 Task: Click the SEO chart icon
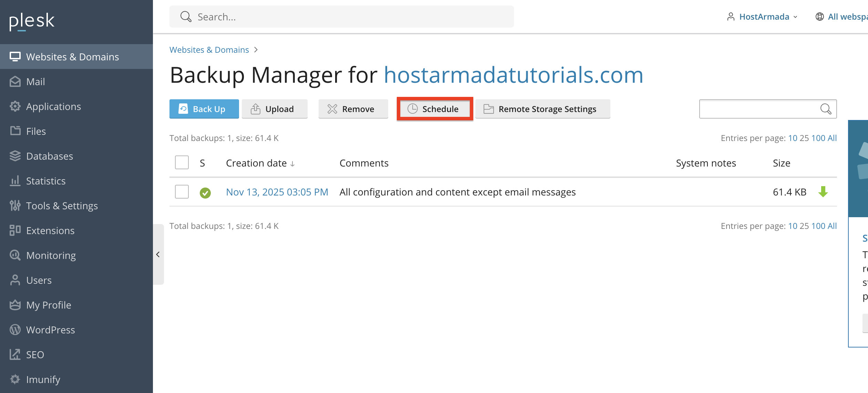[x=15, y=355]
